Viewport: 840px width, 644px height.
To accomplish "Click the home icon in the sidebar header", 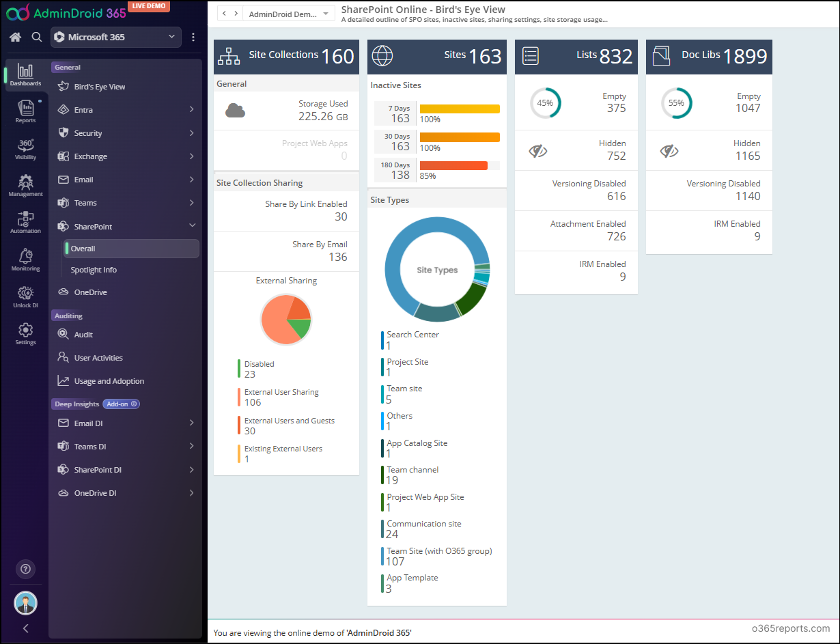I will pos(16,37).
